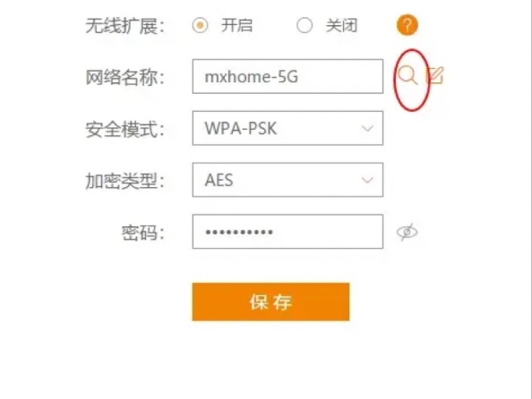Focus the network name field mxhome-5G
532x399 pixels.
point(287,76)
